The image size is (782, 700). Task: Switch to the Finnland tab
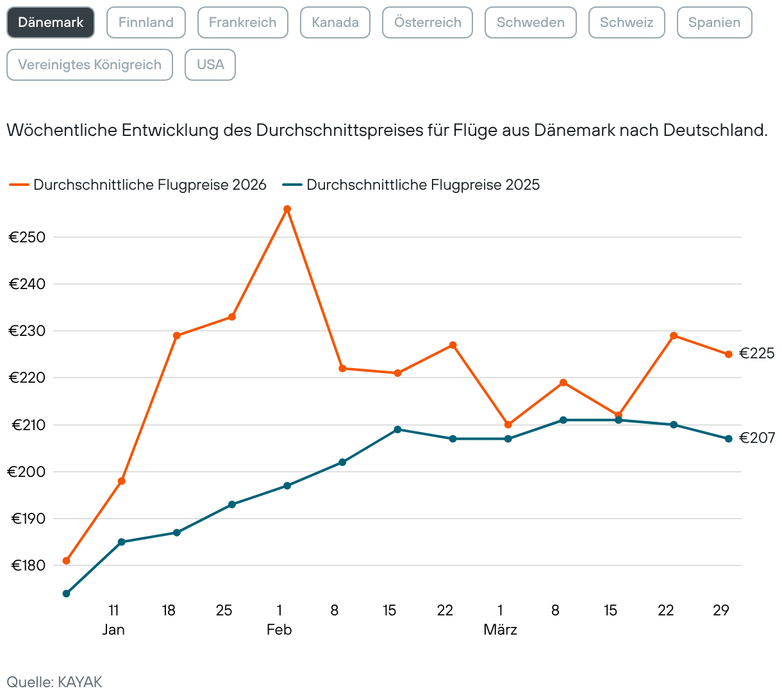click(x=146, y=22)
